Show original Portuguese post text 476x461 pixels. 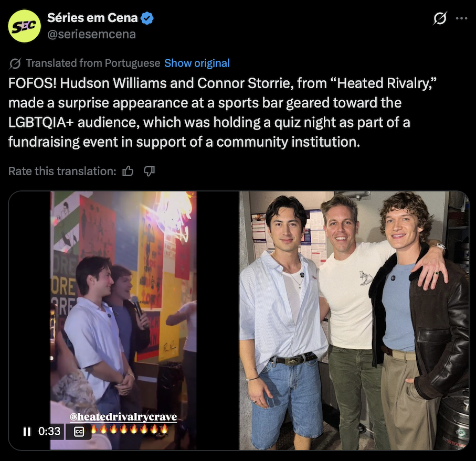tap(197, 63)
